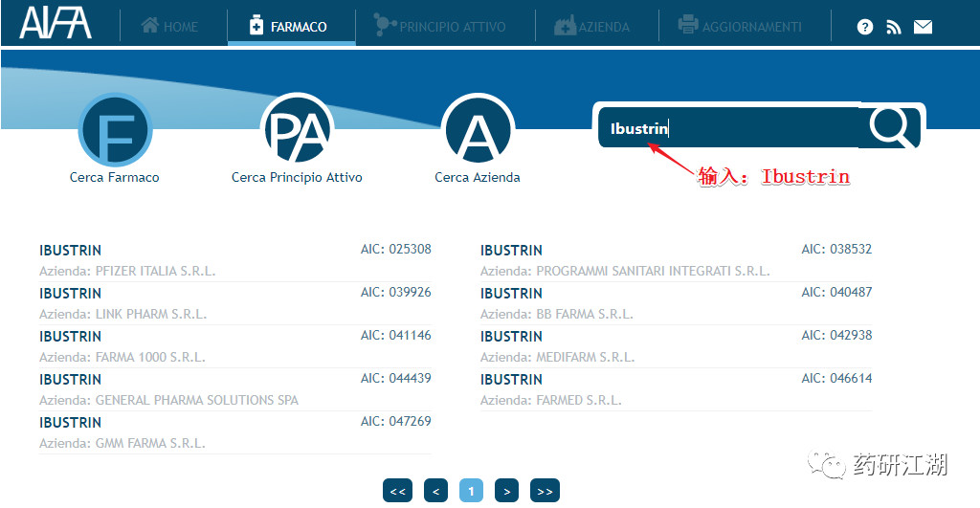Viewport: 980px width, 508px height.
Task: Click into the Ibustrin search field
Action: (x=728, y=128)
